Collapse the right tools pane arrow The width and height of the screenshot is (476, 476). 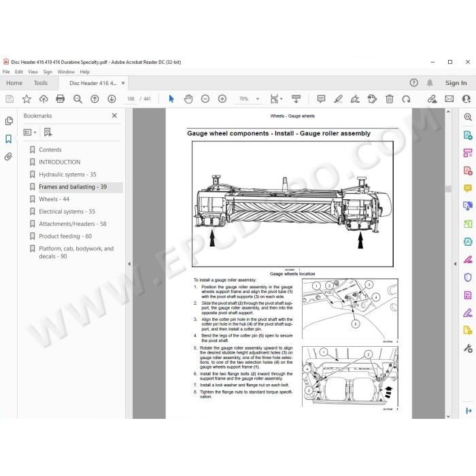pos(455,264)
